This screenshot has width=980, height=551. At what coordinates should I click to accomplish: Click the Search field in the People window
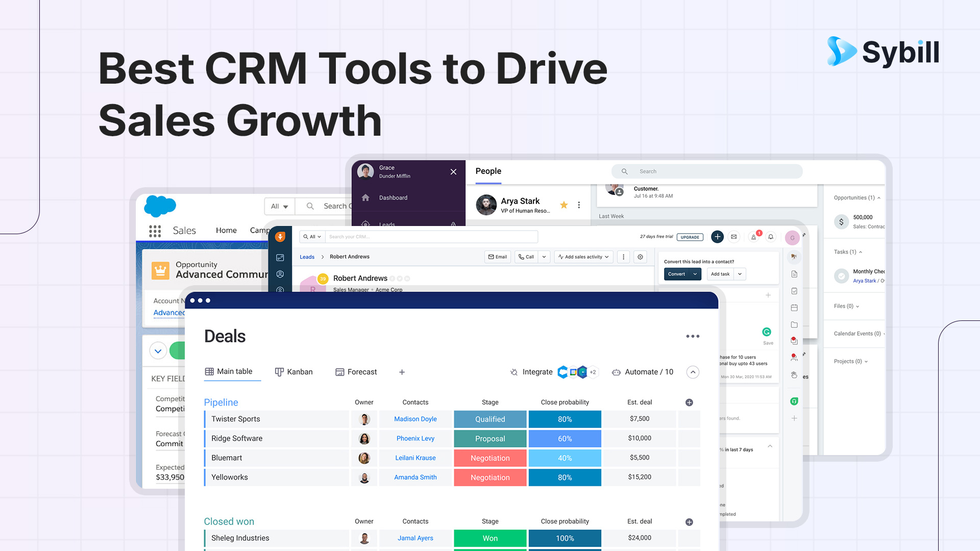pos(707,171)
